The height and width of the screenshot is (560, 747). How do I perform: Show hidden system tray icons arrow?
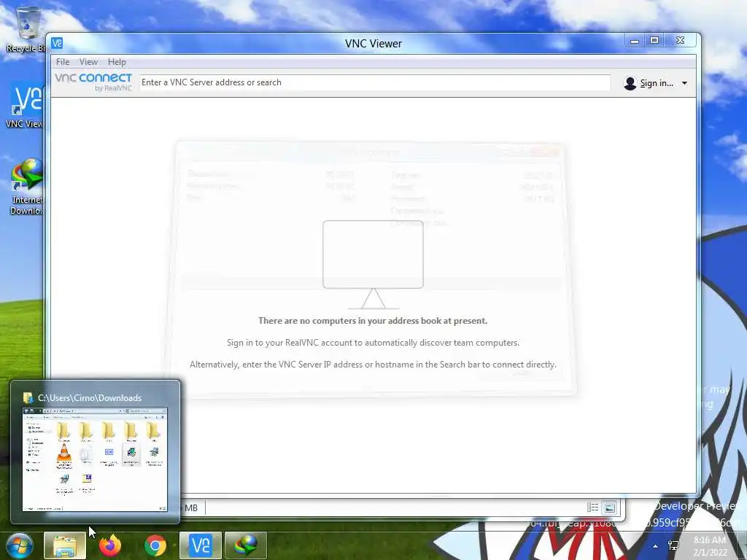click(656, 546)
